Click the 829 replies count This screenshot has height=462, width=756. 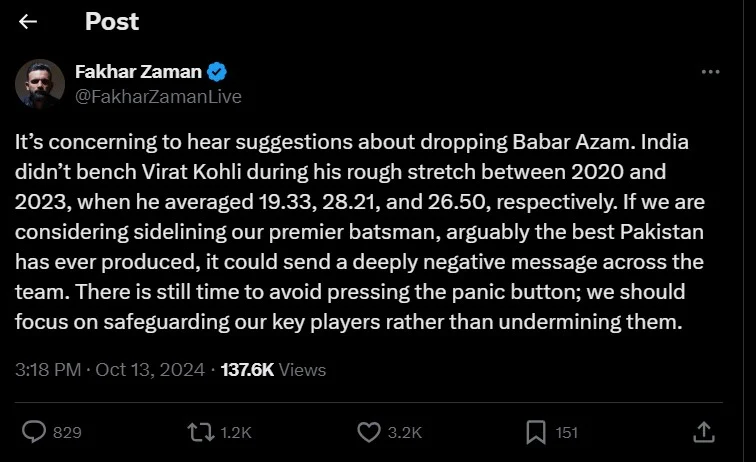point(67,432)
